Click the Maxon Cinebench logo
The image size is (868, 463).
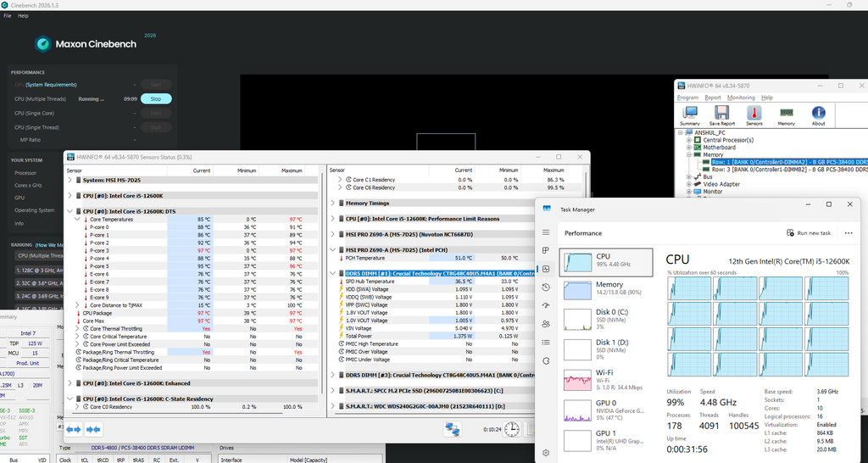click(x=43, y=44)
